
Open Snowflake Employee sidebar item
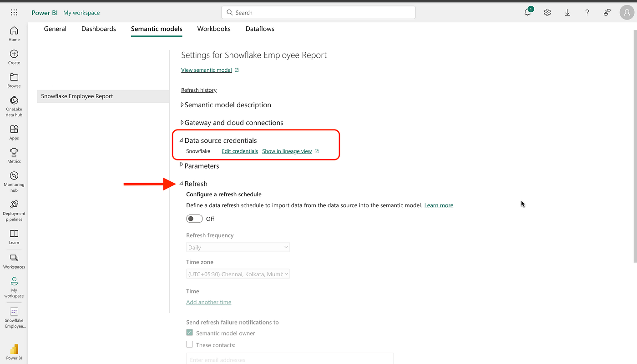click(x=14, y=318)
